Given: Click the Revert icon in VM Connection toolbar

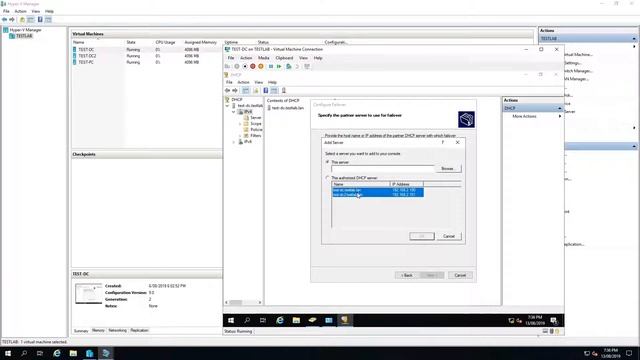Looking at the screenshot, I should [297, 67].
